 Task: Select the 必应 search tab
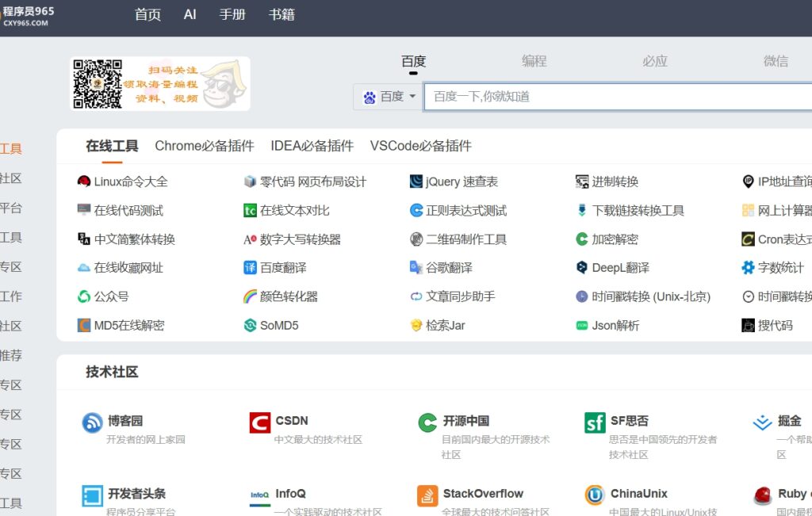[654, 61]
